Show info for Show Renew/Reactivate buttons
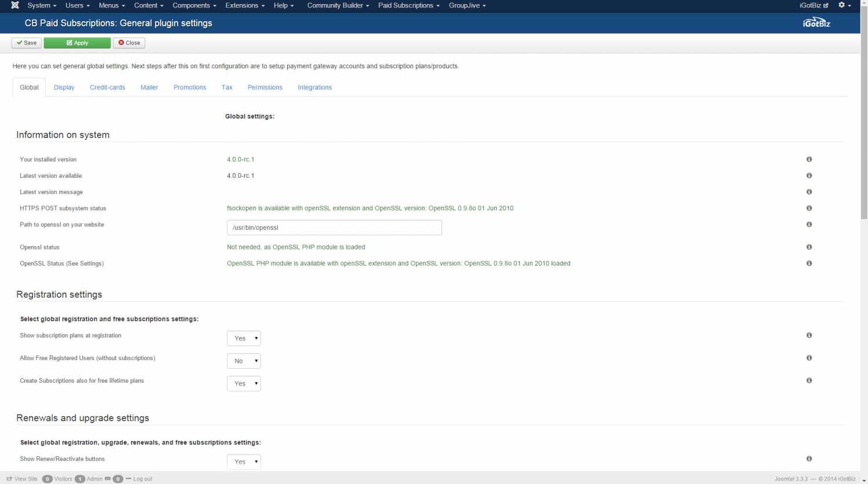 [809, 459]
